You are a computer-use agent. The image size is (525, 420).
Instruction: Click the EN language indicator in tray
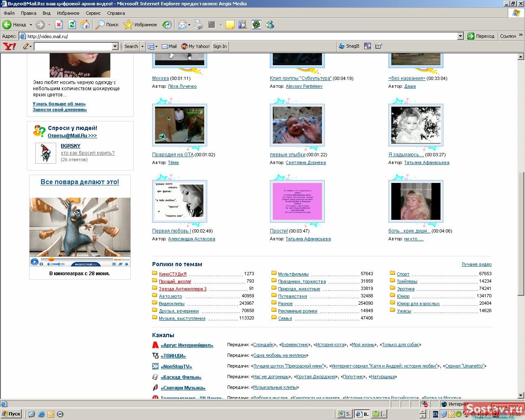pyautogui.click(x=435, y=414)
